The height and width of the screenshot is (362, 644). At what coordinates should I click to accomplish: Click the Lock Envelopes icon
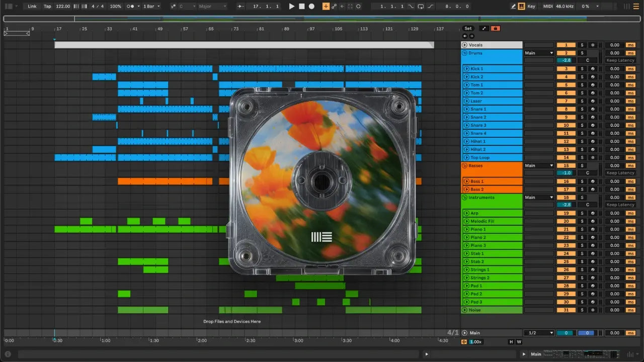point(496,29)
